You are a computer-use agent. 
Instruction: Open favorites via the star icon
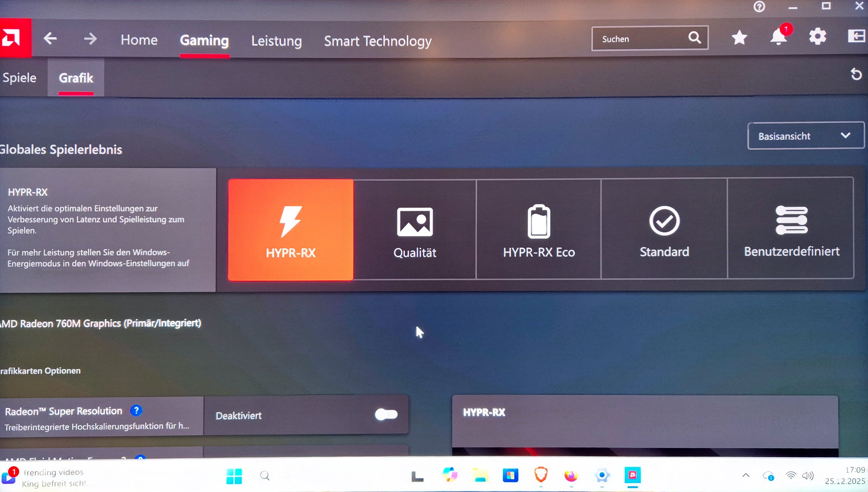(739, 37)
